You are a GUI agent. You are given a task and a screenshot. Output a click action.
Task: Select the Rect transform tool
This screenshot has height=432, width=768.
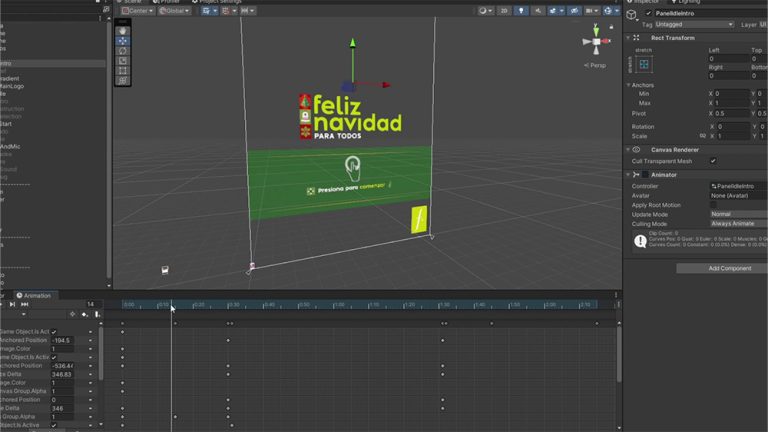[x=123, y=71]
